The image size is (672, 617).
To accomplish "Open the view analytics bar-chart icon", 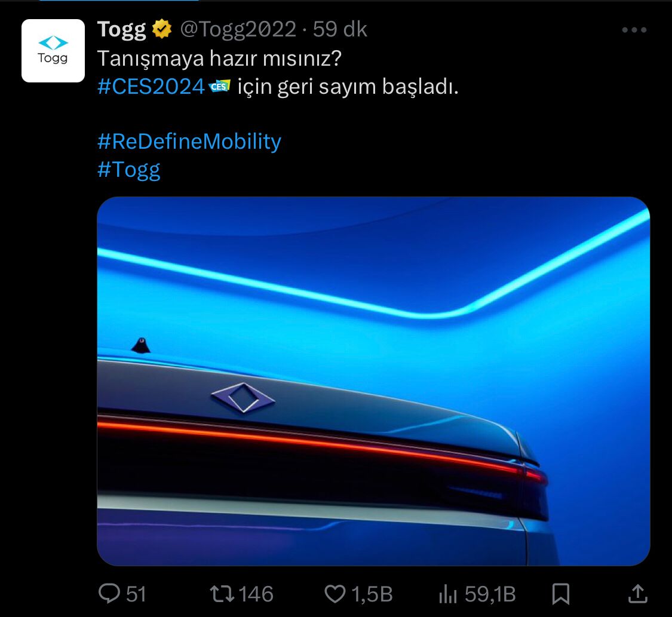I will [x=448, y=594].
